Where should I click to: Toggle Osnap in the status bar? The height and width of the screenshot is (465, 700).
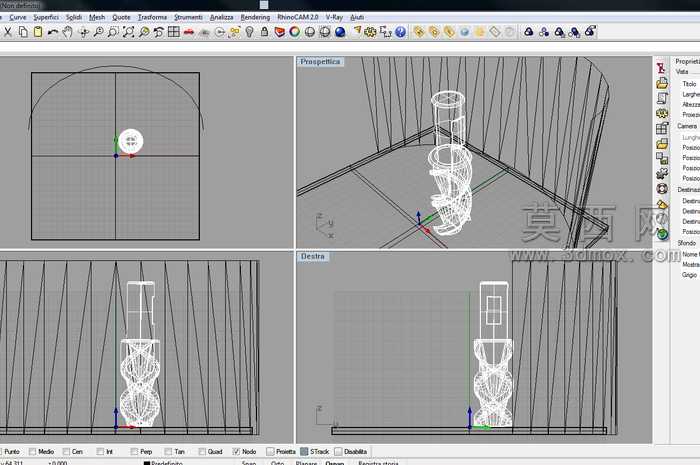334,463
